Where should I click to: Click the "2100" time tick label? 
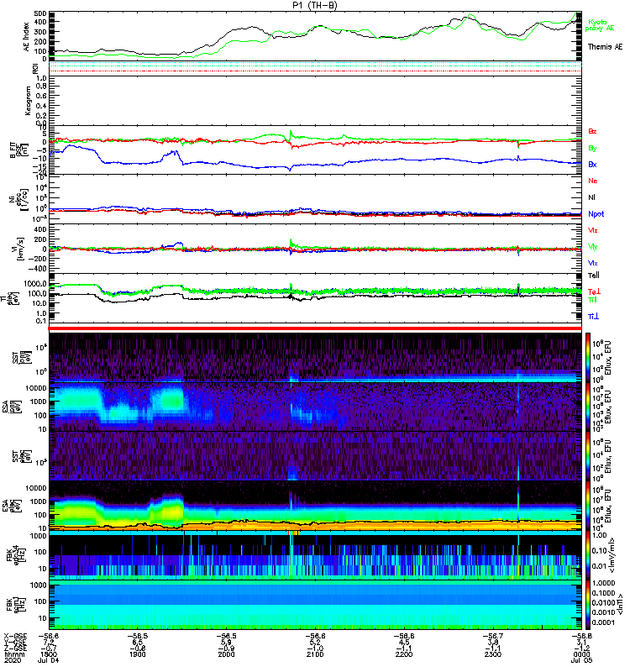(315, 654)
